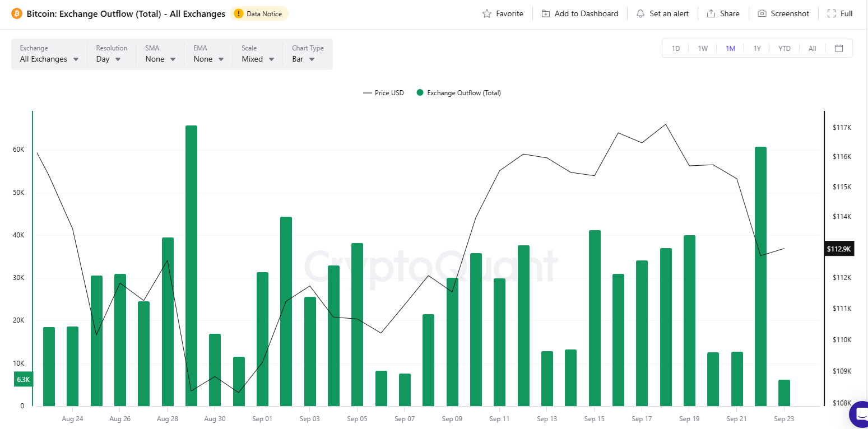Open the chat widget bubble in corner
Image resolution: width=868 pixels, height=429 pixels.
[x=859, y=414]
